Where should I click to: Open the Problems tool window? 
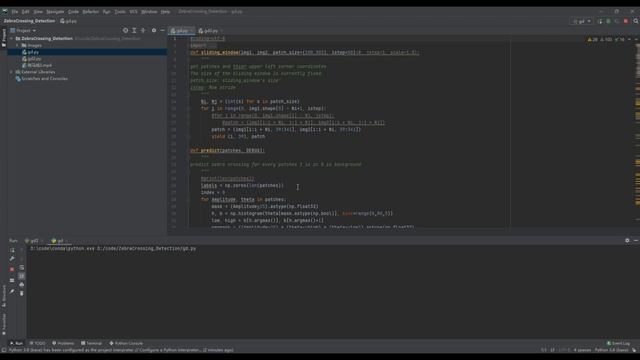(63, 343)
